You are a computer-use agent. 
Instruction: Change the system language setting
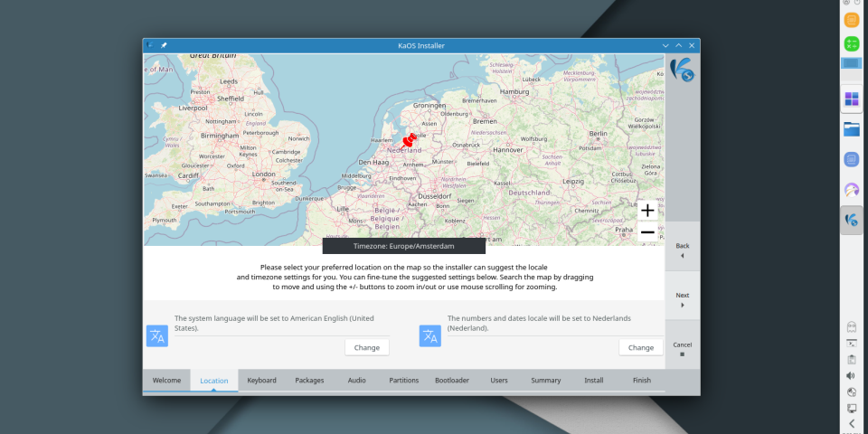click(x=367, y=347)
